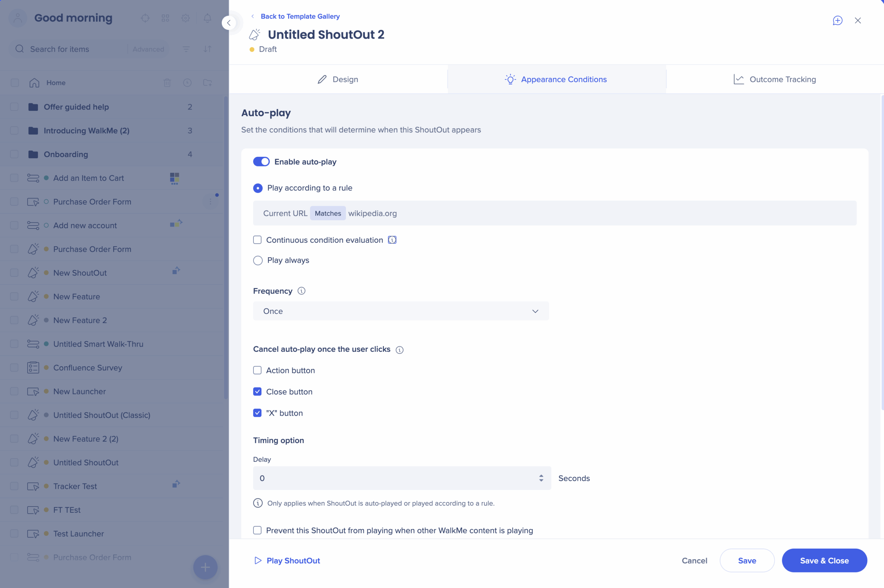Switch to the Outcome Tracking tab
The height and width of the screenshot is (588, 884).
pos(775,79)
